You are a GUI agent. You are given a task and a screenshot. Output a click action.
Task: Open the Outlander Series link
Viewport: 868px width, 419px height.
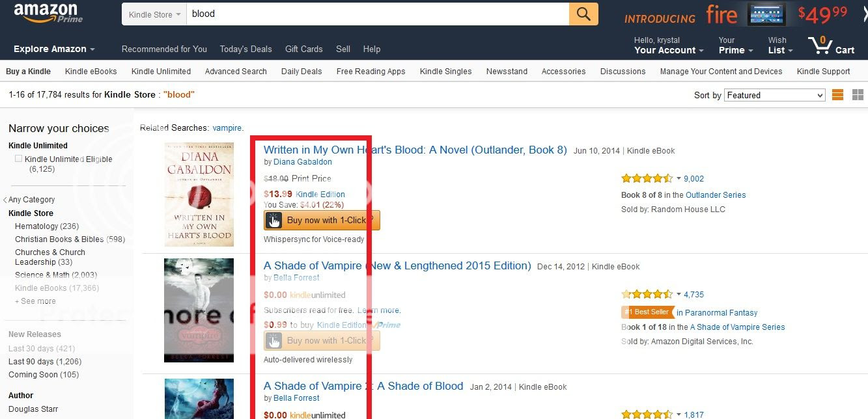[x=716, y=195]
